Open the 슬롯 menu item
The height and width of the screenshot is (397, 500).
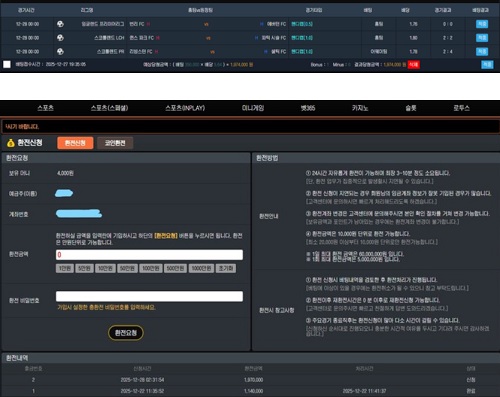(411, 108)
